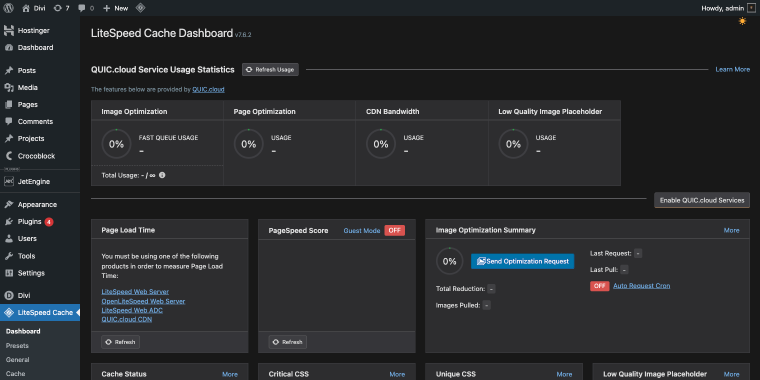This screenshot has height=380, width=760.
Task: Open the Tools sidebar menu
Action: [x=40, y=256]
